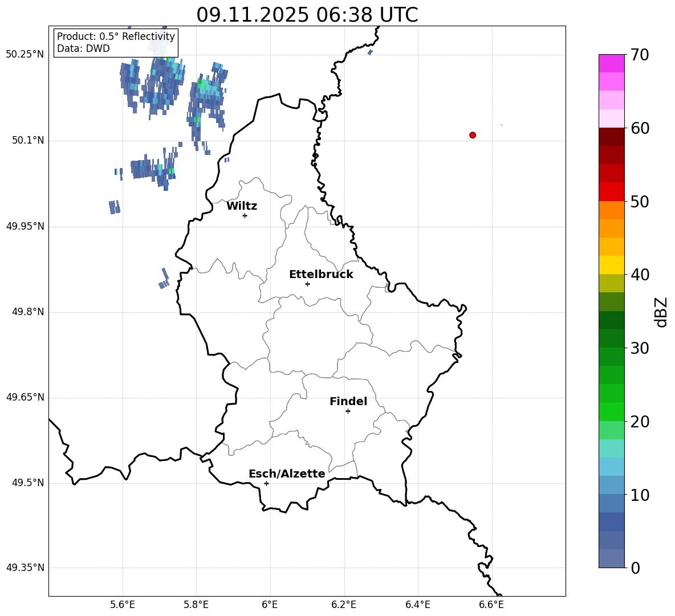The image size is (675, 616).
Task: Click the Findel station label
Action: coord(348,401)
